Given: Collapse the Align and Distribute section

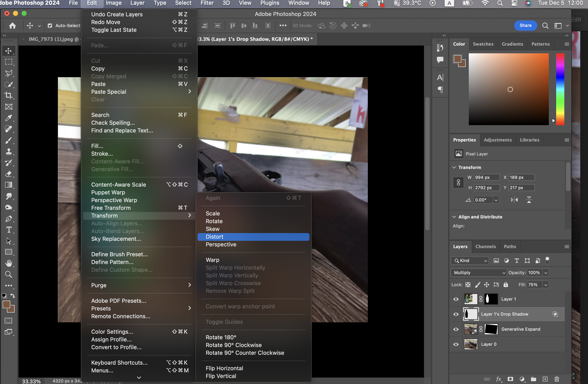Looking at the screenshot, I should coord(454,217).
